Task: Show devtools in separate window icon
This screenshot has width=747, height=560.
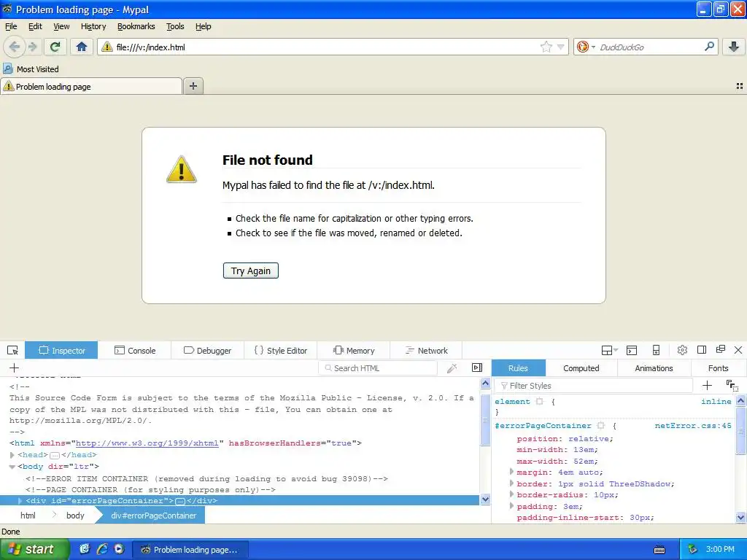Action: pyautogui.click(x=720, y=349)
